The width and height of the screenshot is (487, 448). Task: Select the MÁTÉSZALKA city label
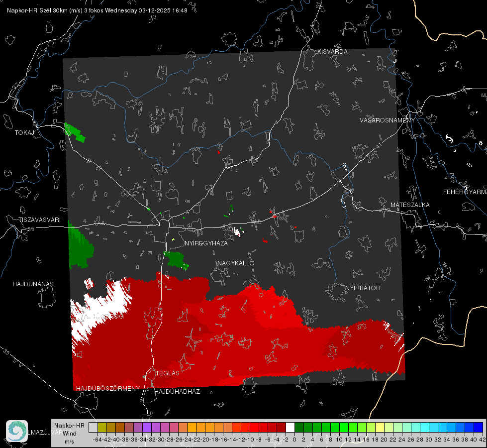(410, 205)
